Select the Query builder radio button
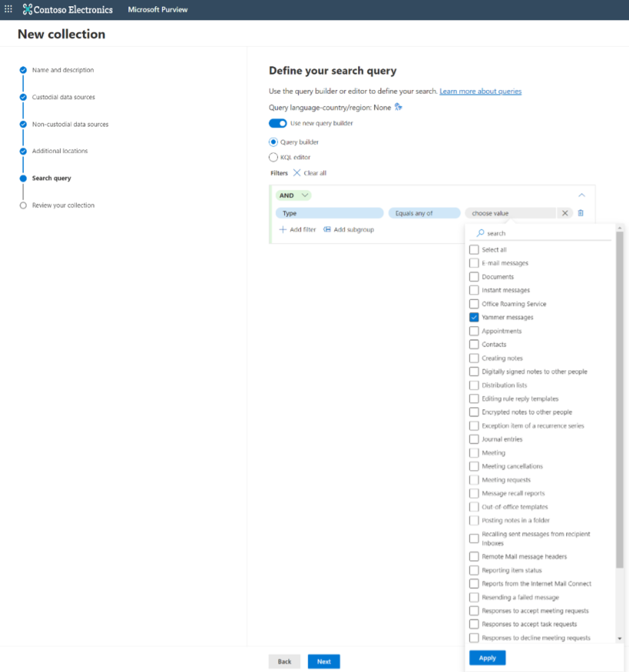The image size is (629, 672). (274, 142)
